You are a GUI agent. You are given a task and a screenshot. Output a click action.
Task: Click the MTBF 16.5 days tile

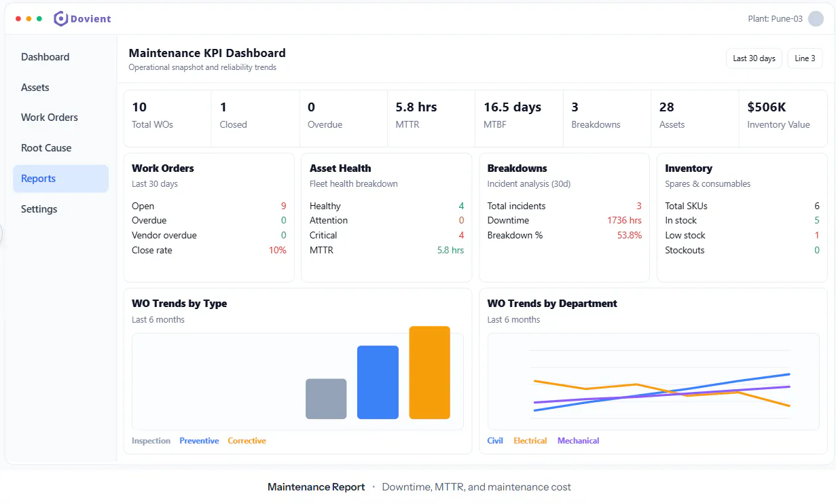click(519, 118)
